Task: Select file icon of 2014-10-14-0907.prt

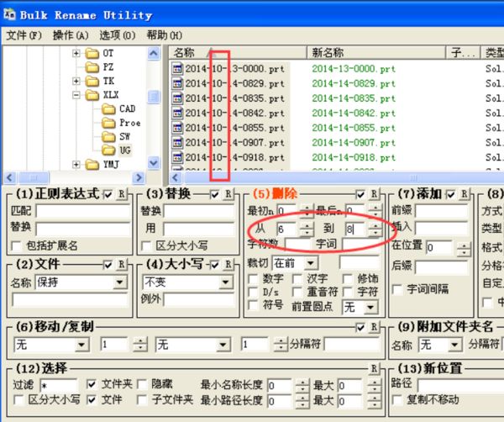Action: [x=177, y=143]
